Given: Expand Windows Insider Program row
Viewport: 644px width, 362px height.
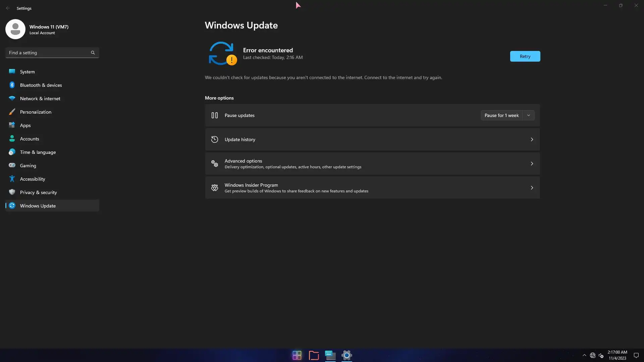Looking at the screenshot, I should click(x=372, y=188).
